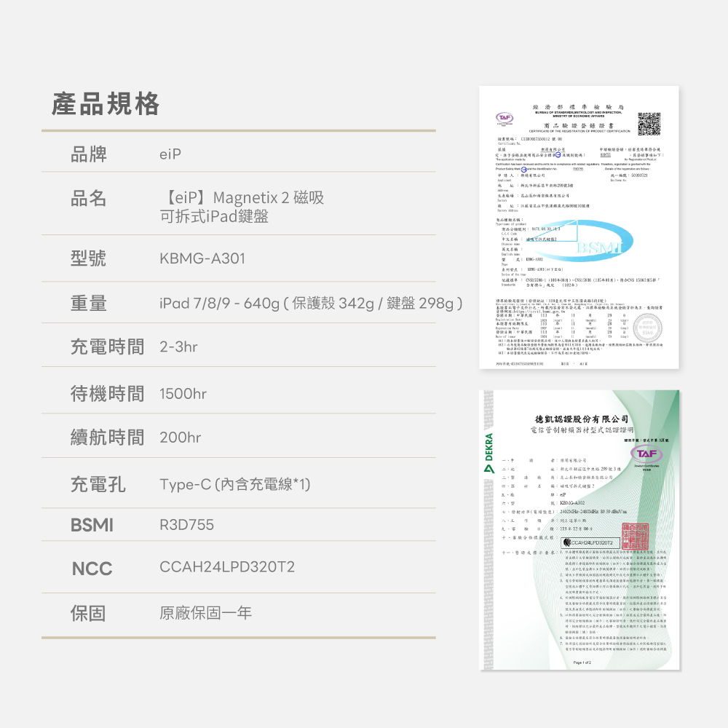Click the iPad 7/8/9 weight value
728x728 pixels.
click(311, 303)
